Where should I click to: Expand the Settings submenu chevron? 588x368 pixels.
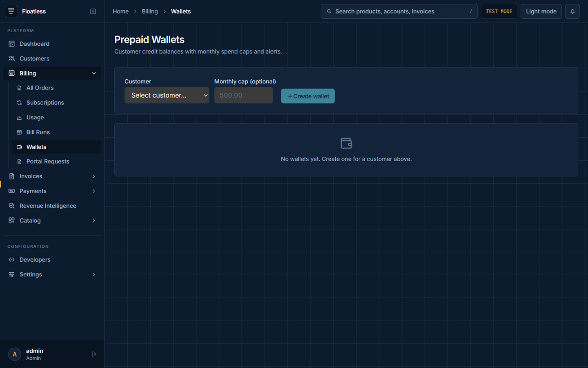pos(94,274)
